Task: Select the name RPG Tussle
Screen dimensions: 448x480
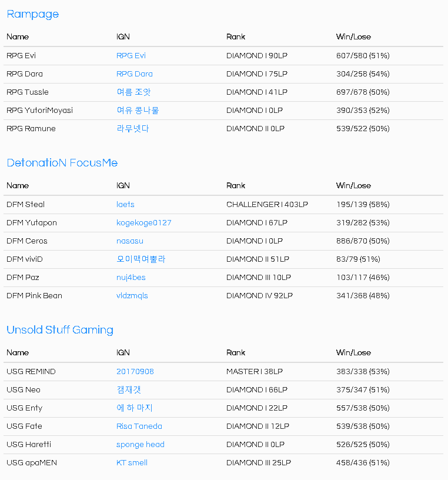Action: [28, 92]
